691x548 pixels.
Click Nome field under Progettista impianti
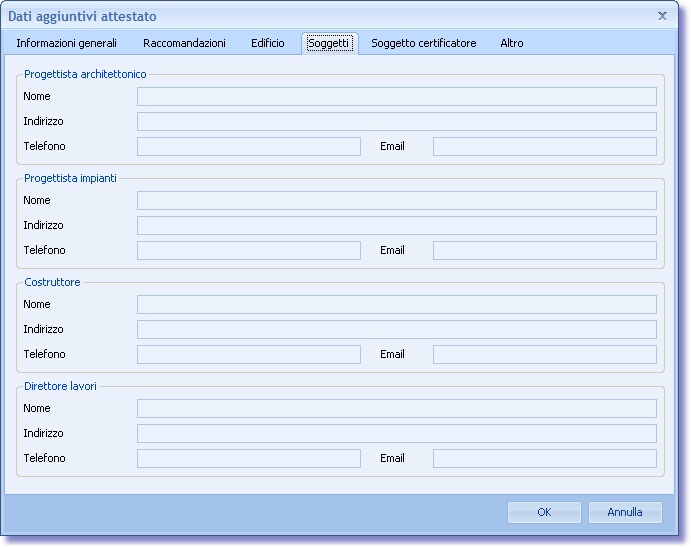click(x=397, y=200)
